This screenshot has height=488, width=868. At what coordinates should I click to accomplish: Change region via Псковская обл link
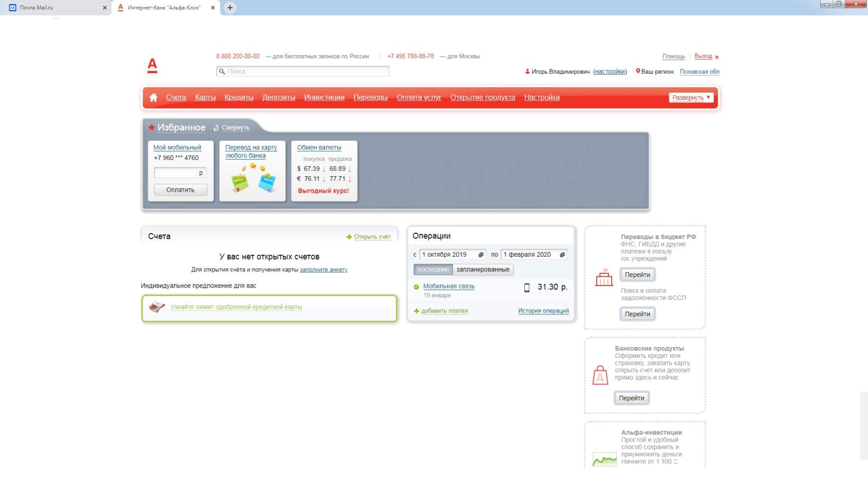tap(700, 72)
